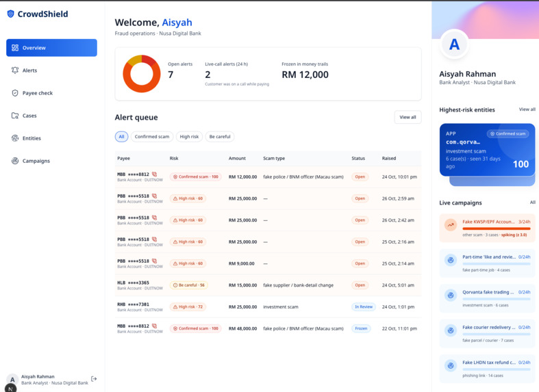Open the Cases section
The height and width of the screenshot is (392, 539).
click(51, 116)
